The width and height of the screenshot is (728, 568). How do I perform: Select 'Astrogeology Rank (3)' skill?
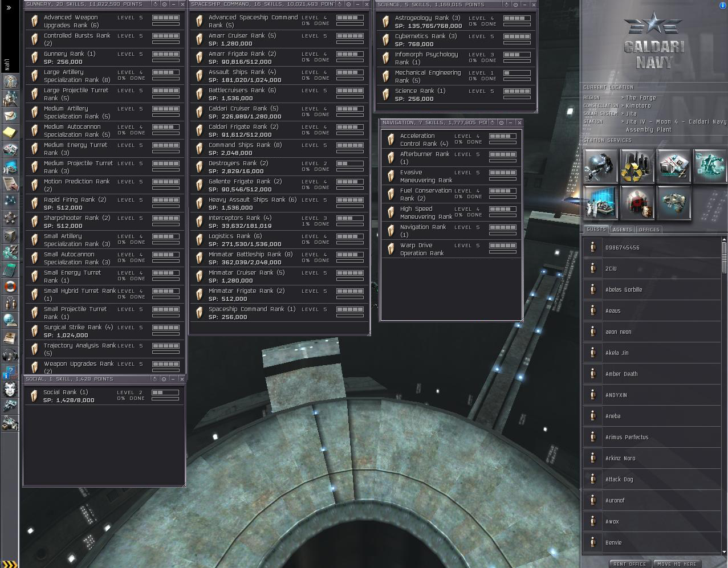[x=455, y=22]
